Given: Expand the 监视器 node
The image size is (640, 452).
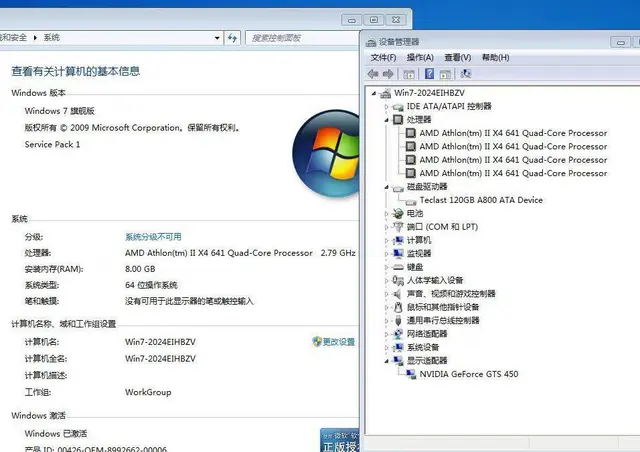Looking at the screenshot, I should [386, 254].
